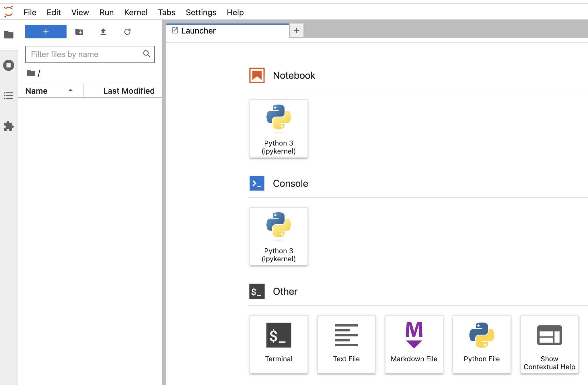Screen dimensions: 588x385
Task: Open Running Terminals and Kernels panel
Action: 9,65
